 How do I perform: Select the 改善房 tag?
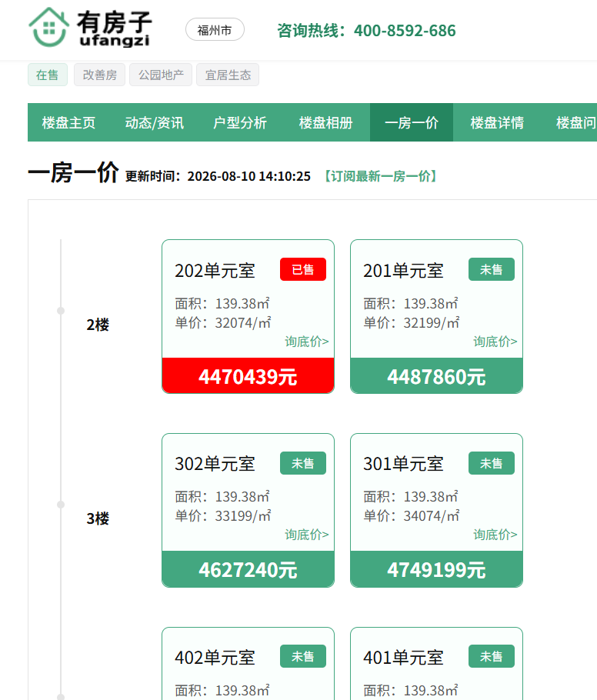tap(99, 75)
